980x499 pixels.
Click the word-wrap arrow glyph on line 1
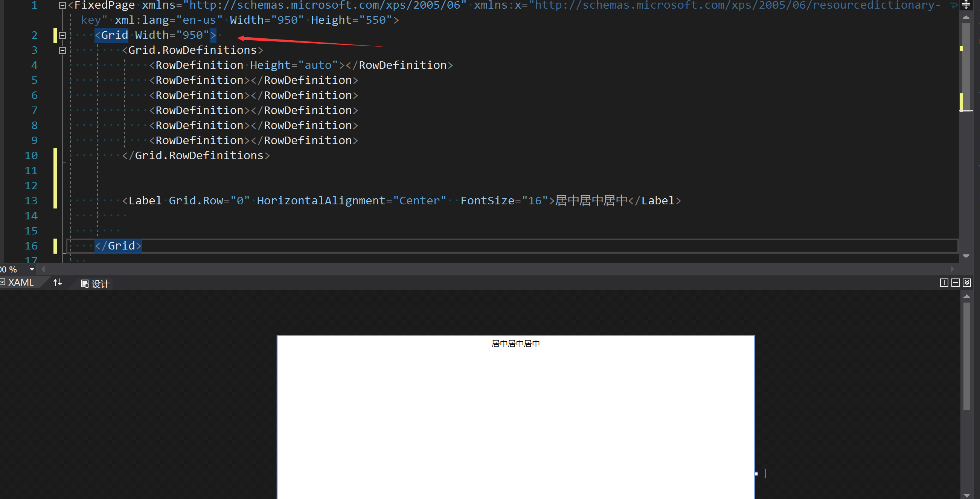pyautogui.click(x=953, y=5)
